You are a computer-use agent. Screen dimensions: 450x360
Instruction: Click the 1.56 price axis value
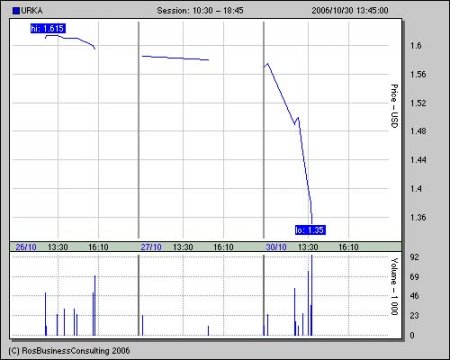418,74
